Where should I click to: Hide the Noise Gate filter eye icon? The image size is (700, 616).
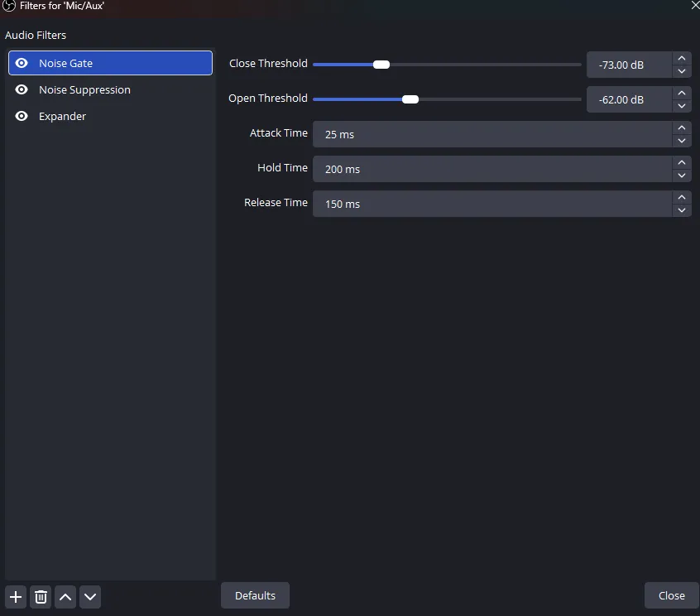click(x=22, y=63)
